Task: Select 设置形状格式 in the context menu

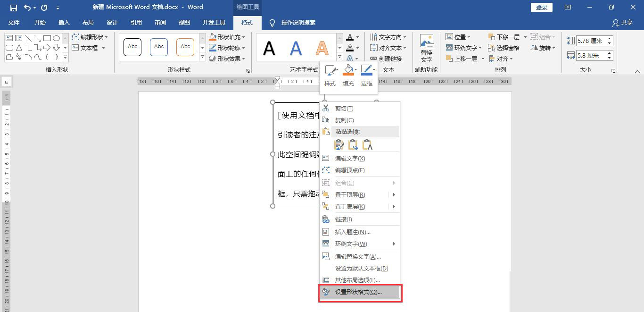Action: click(360, 291)
